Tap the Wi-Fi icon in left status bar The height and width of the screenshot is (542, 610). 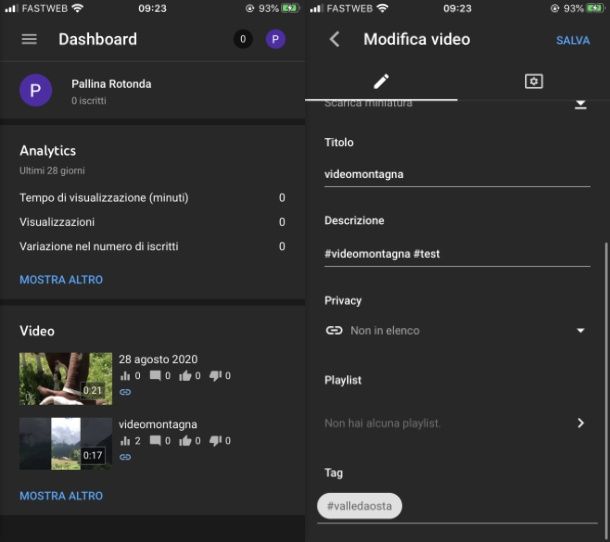click(x=78, y=8)
